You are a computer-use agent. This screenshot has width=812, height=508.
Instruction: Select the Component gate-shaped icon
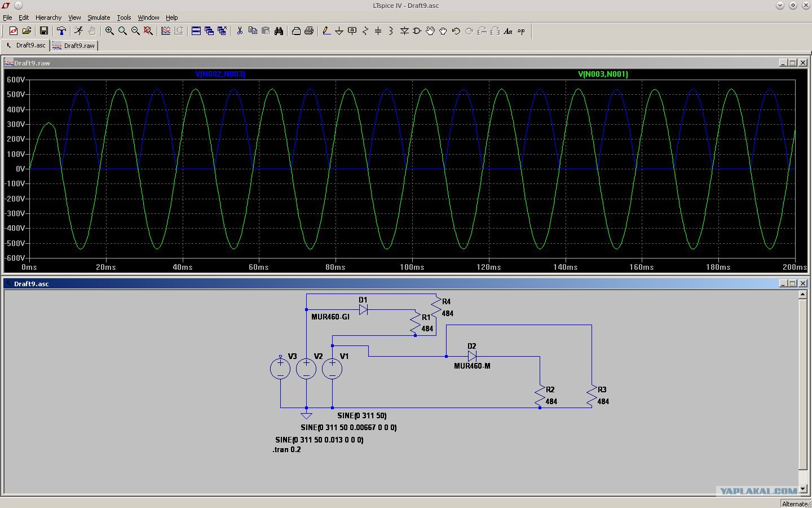(x=417, y=31)
